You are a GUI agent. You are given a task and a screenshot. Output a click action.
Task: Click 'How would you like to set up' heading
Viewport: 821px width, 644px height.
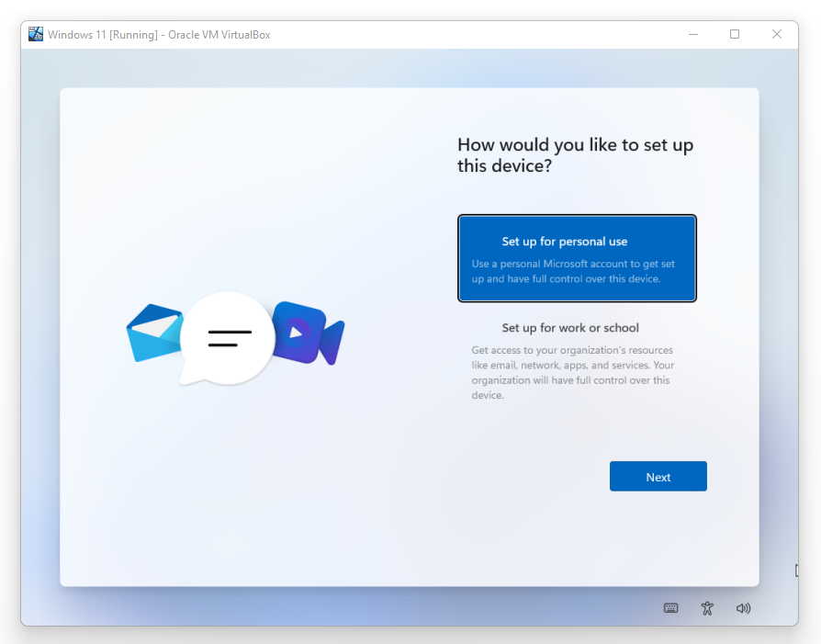(575, 155)
